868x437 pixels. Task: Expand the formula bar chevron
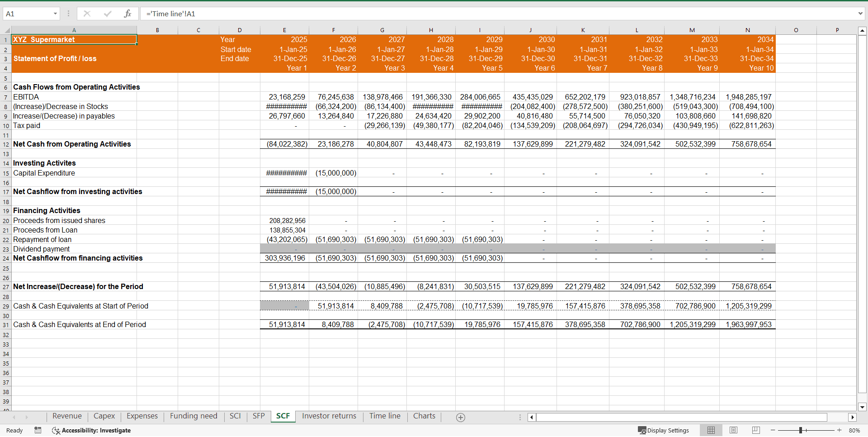tap(860, 14)
